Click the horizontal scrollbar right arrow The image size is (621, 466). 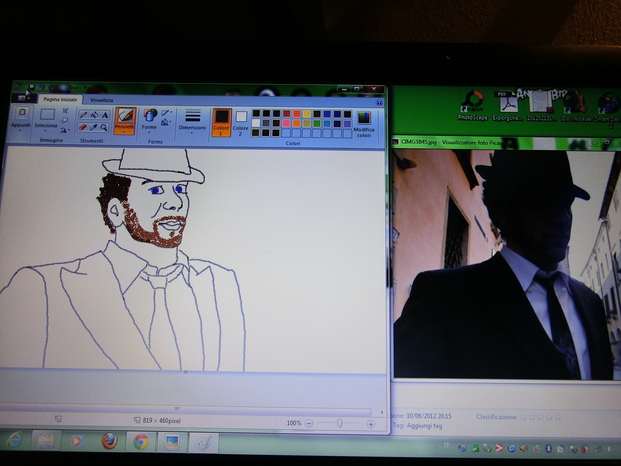[381, 412]
